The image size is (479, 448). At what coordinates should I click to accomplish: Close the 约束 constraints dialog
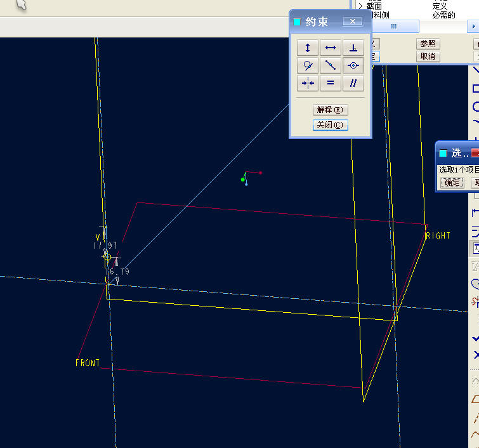point(353,22)
